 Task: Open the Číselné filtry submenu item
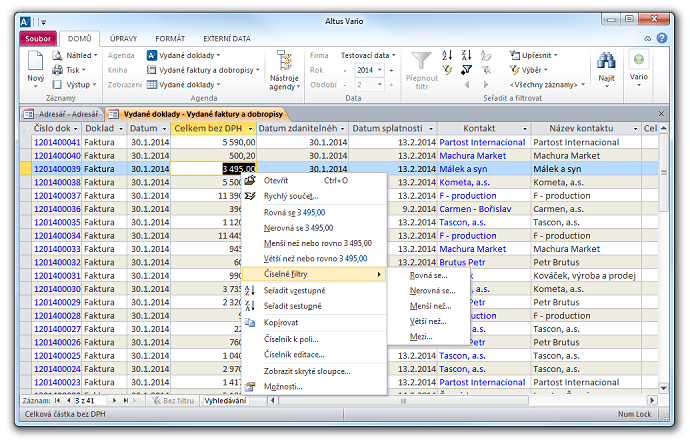[314, 274]
